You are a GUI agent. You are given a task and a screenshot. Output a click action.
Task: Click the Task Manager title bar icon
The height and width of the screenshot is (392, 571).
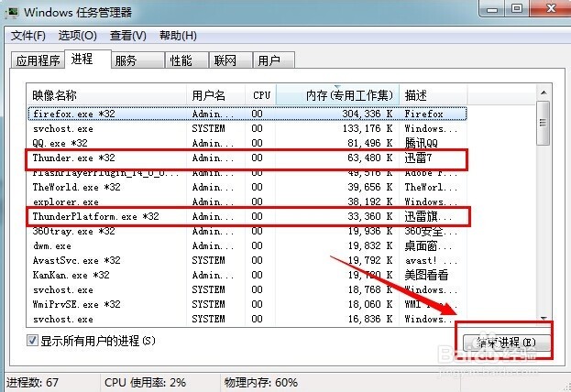click(13, 13)
